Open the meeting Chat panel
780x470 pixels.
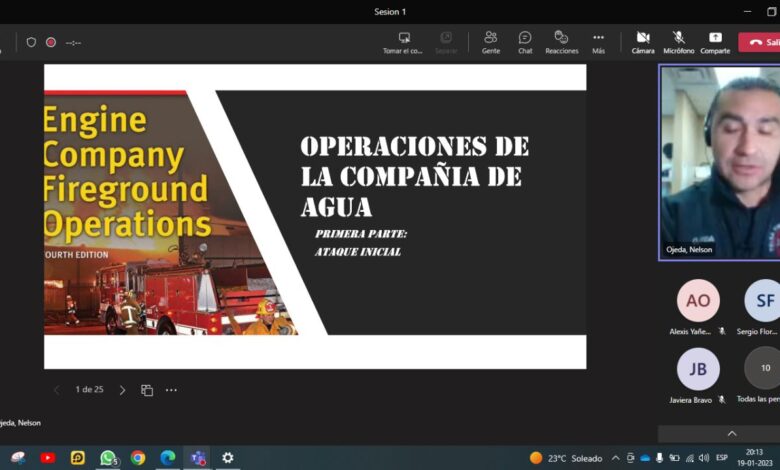click(525, 42)
